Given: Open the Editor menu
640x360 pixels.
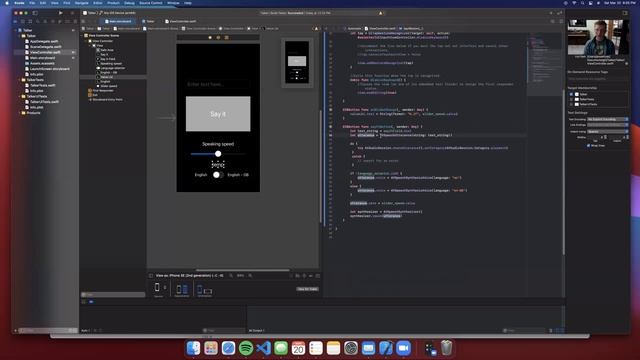Looking at the screenshot, I should click(98, 3).
